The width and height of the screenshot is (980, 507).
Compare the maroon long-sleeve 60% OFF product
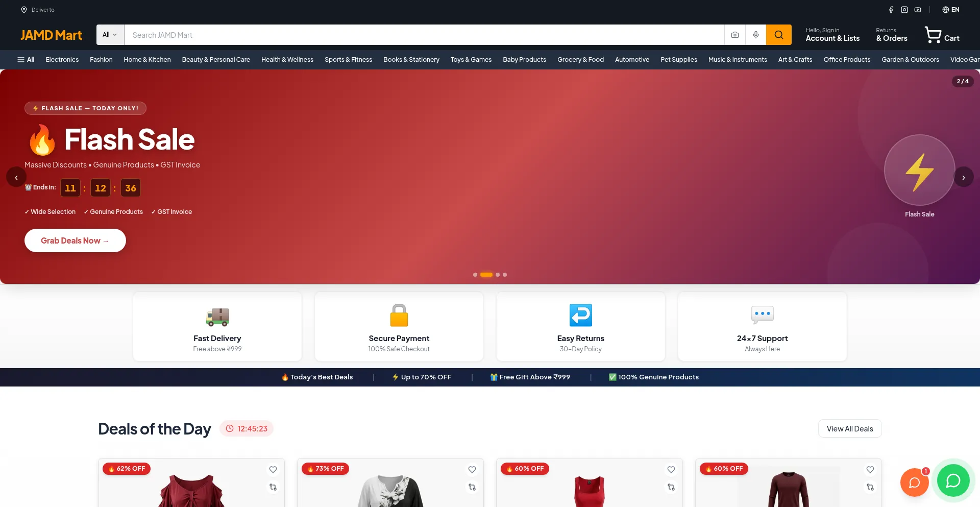tap(870, 487)
